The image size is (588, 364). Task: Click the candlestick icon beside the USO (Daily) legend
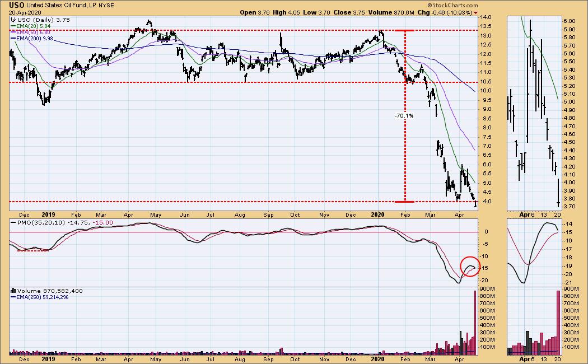coord(13,20)
